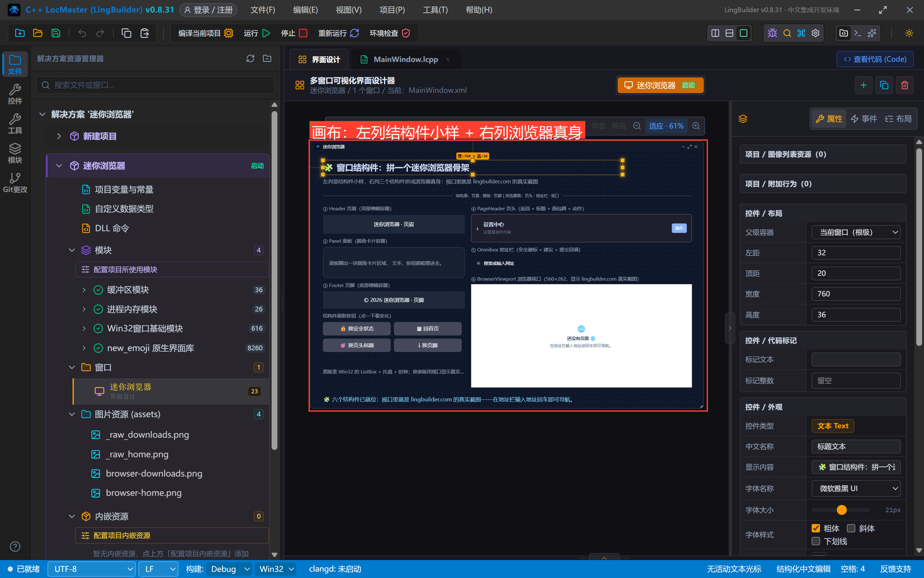This screenshot has width=924, height=578.
Task: Open the 父级容器 dropdown
Action: pos(856,232)
